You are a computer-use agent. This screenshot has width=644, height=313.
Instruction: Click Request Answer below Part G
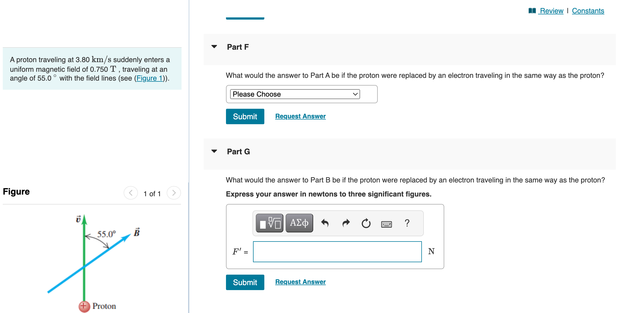pos(300,282)
